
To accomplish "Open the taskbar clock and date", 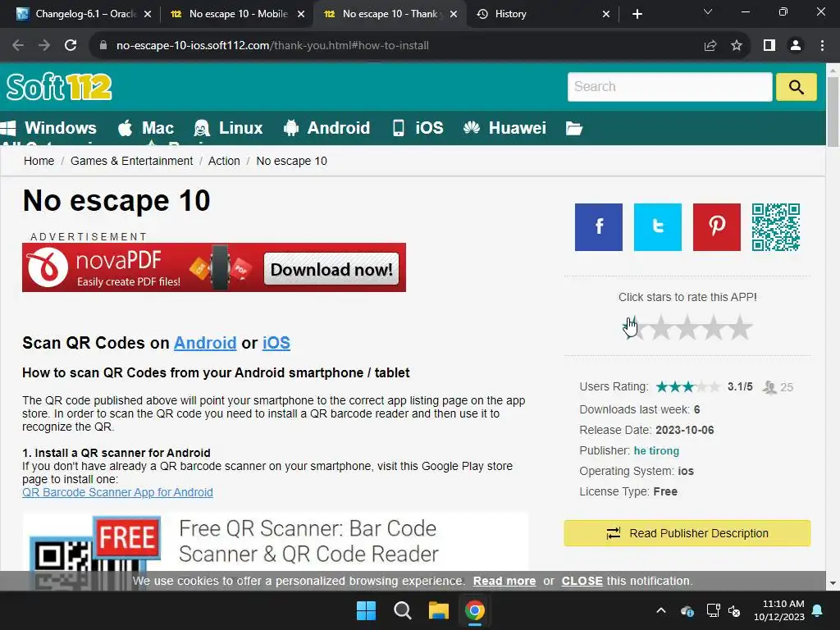I will tap(779, 610).
